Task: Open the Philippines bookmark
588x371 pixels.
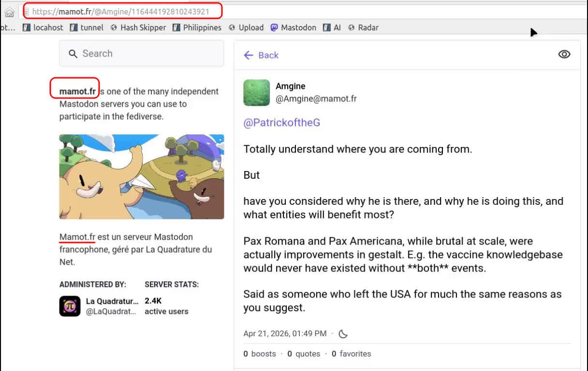Action: (x=197, y=28)
